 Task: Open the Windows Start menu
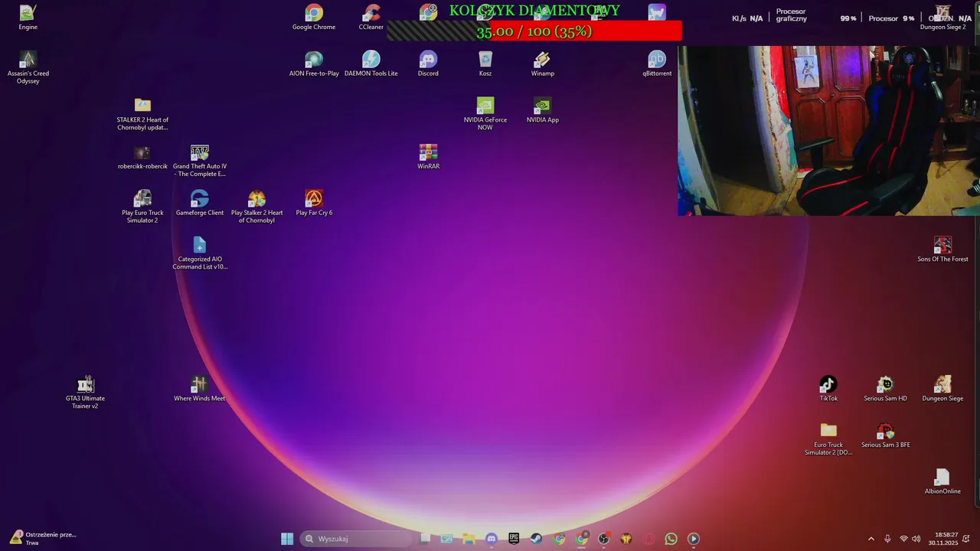pos(287,539)
